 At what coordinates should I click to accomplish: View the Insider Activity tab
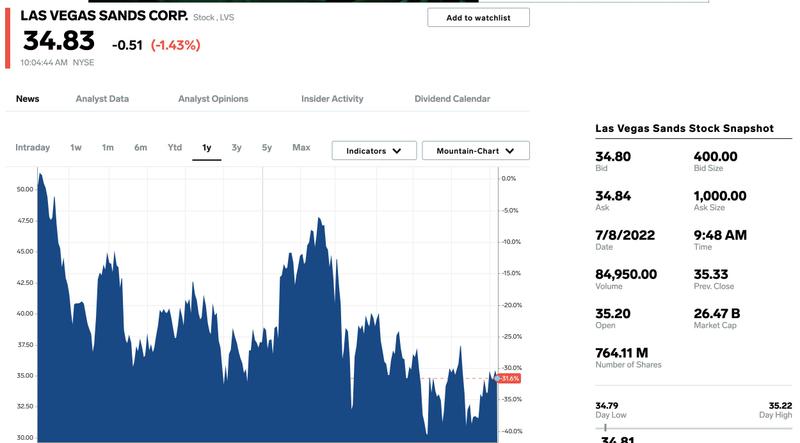point(332,99)
